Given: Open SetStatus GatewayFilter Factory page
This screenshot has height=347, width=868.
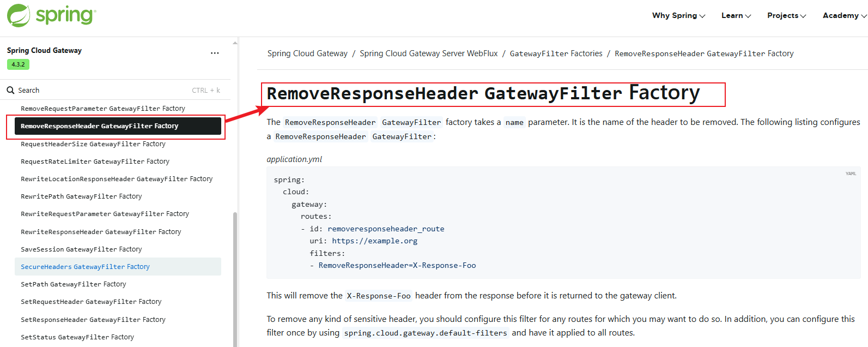Looking at the screenshot, I should click(x=77, y=337).
